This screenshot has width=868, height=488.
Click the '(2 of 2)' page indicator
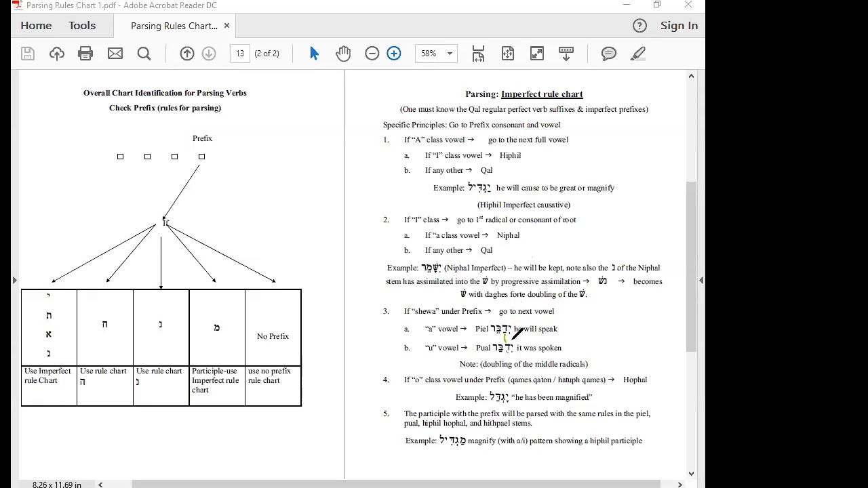(x=267, y=54)
